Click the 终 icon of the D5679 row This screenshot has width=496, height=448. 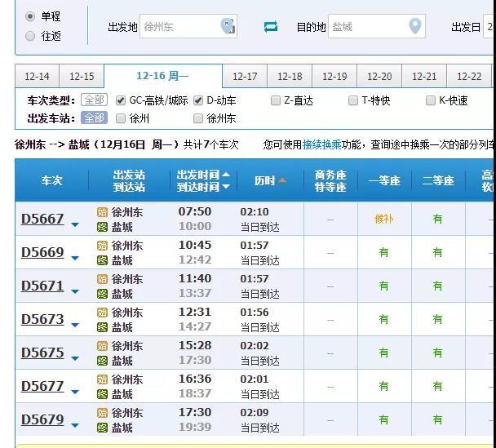tap(102, 428)
